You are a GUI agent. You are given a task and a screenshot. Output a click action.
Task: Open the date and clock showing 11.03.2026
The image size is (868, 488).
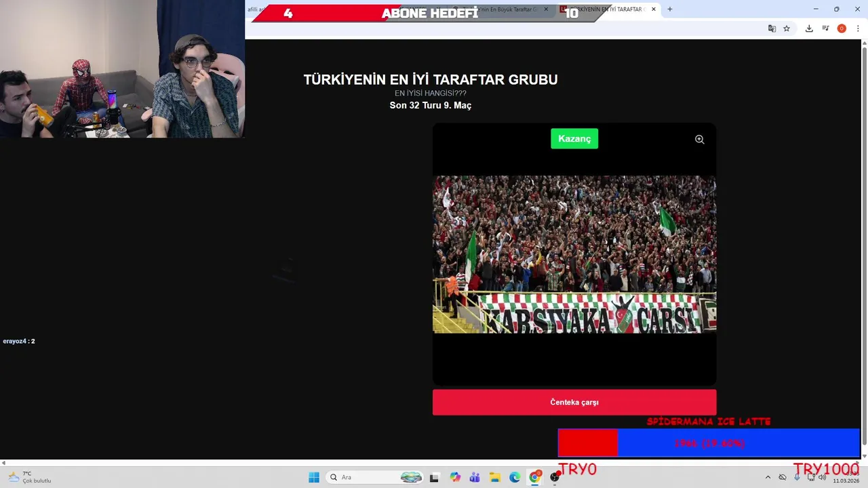click(846, 477)
